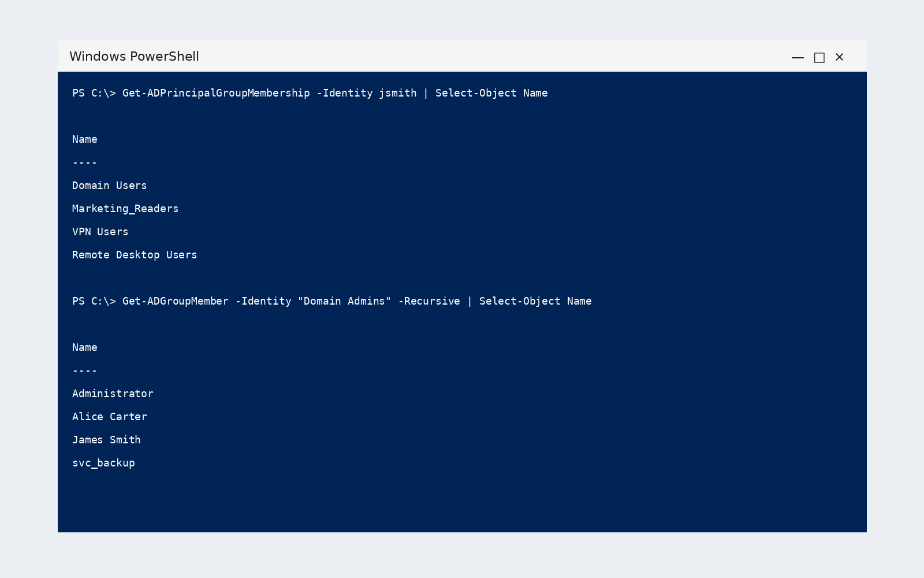
Task: Click the Get-ADGroupMember command text
Action: tap(176, 301)
